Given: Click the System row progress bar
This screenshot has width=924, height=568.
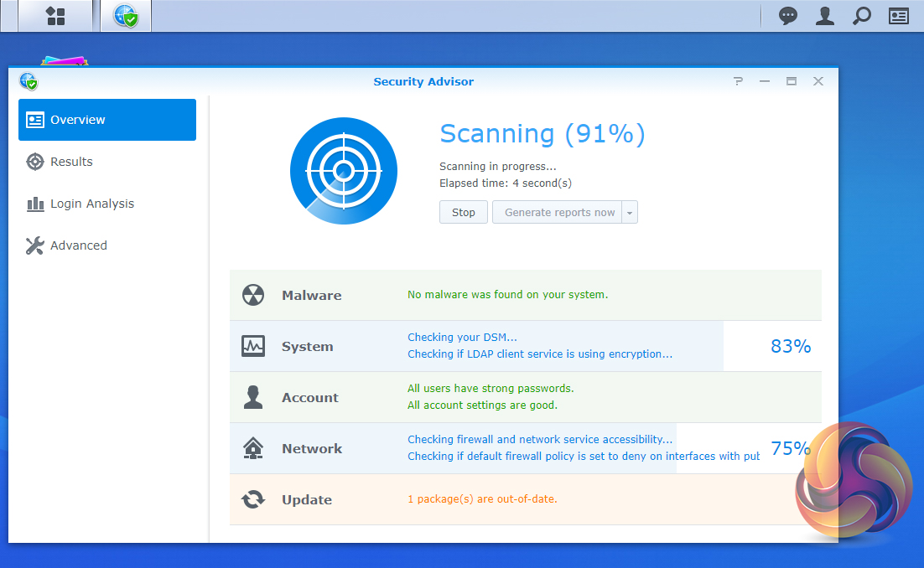Looking at the screenshot, I should (562, 346).
